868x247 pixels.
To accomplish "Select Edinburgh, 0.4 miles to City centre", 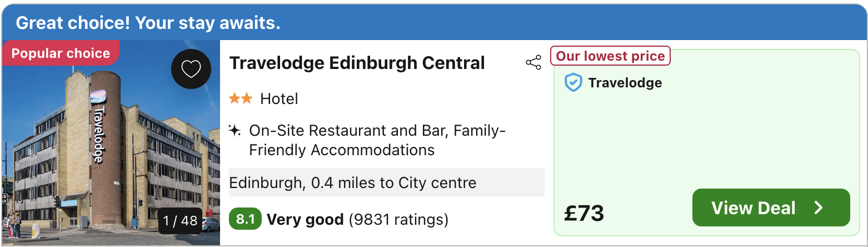I will [x=387, y=182].
